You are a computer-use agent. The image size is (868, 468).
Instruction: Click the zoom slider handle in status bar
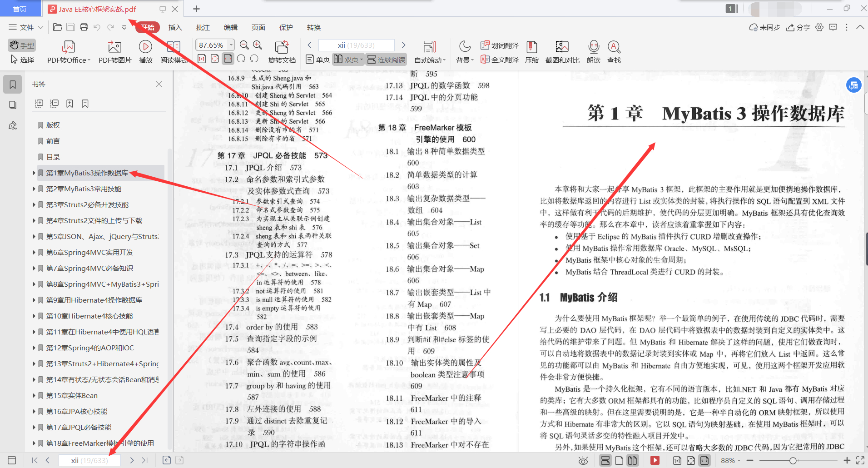point(793,460)
